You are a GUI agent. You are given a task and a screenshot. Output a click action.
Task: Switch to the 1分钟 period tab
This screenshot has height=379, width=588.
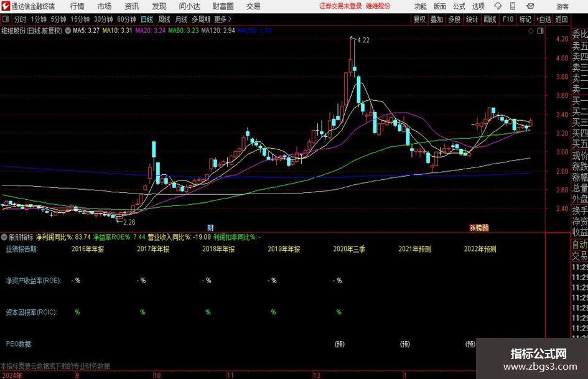(x=39, y=19)
